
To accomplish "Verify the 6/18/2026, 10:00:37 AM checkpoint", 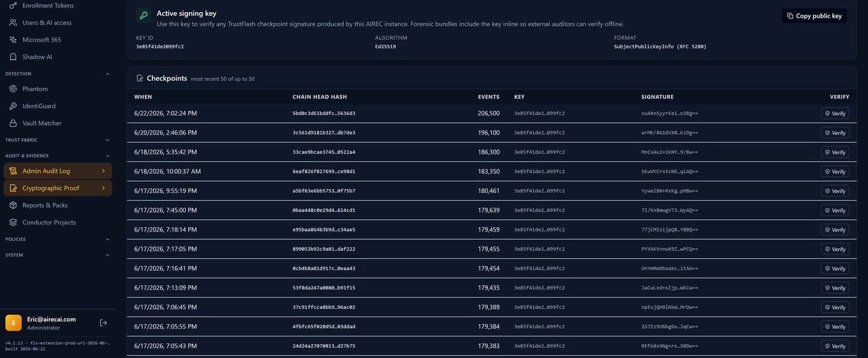I will pyautogui.click(x=835, y=171).
